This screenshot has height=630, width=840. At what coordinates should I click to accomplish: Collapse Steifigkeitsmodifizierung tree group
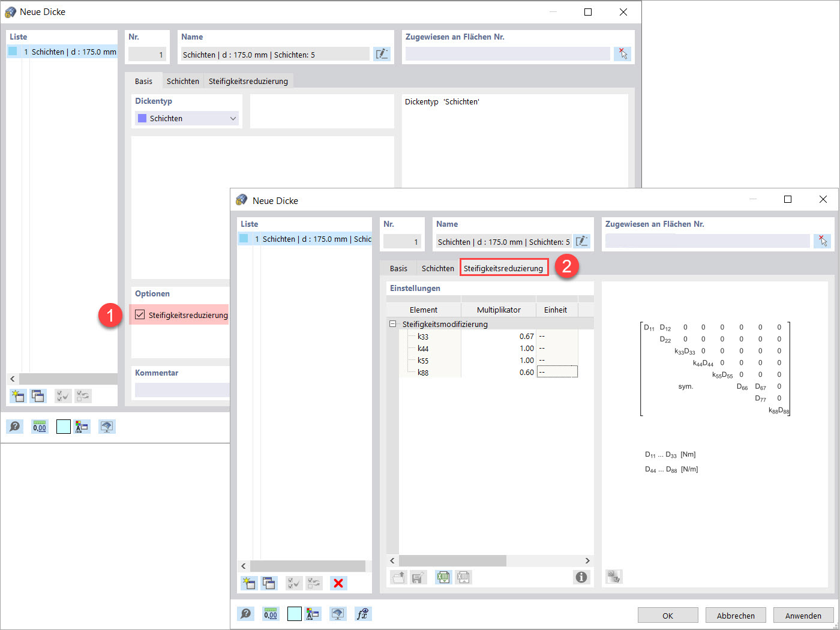pyautogui.click(x=393, y=324)
